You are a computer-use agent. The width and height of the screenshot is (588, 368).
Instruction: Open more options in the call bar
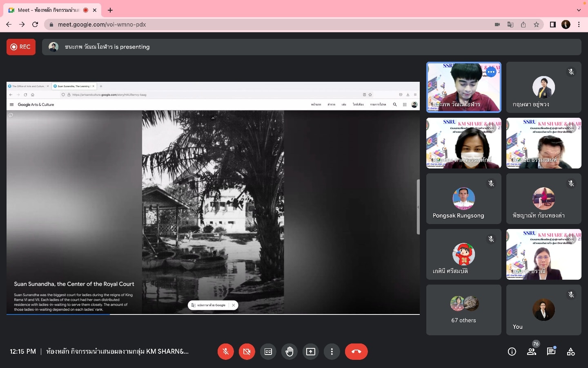[x=332, y=352]
